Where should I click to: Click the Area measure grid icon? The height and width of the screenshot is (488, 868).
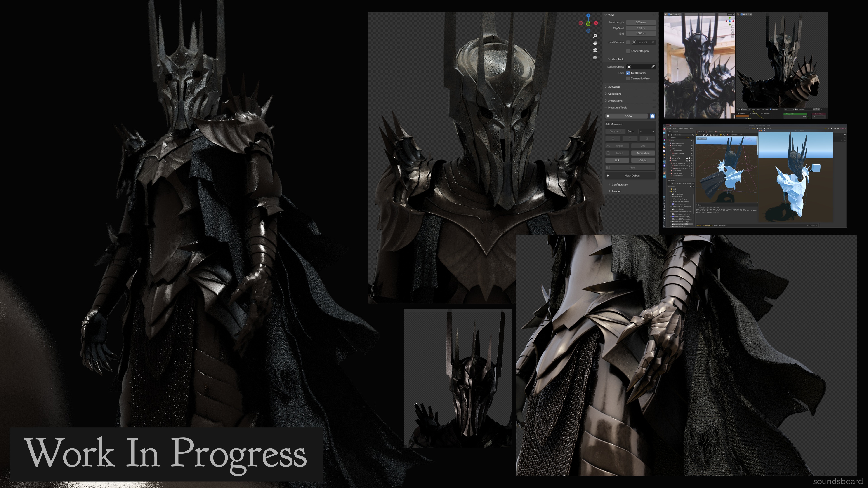pos(608,167)
